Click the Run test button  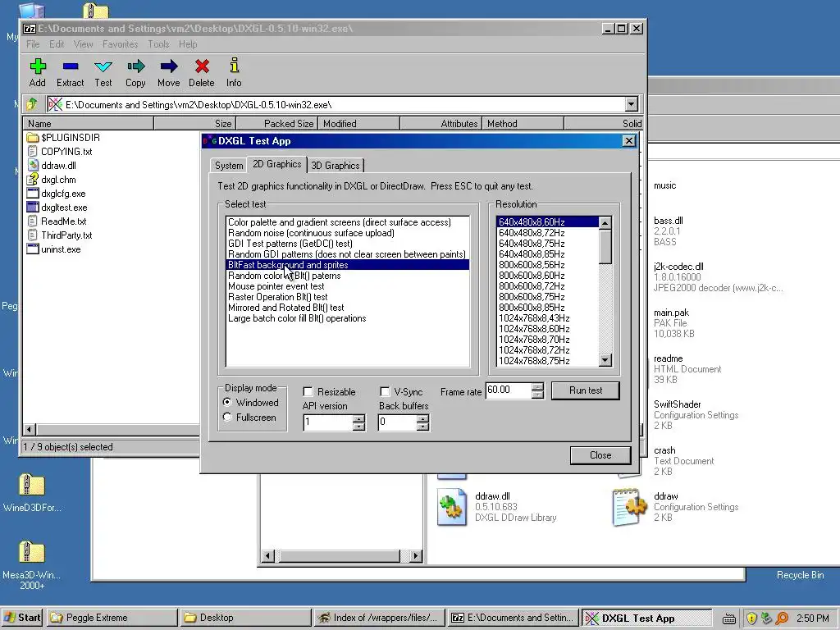[x=586, y=390]
